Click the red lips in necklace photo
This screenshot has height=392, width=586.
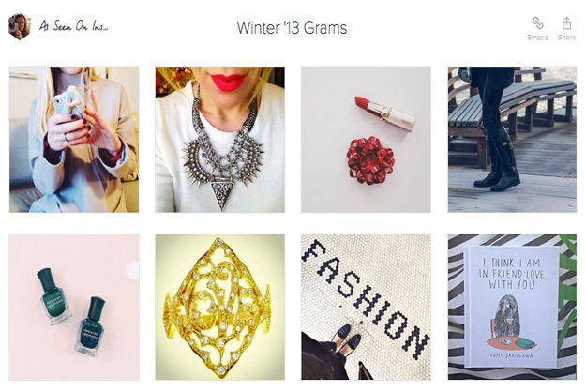(x=228, y=83)
